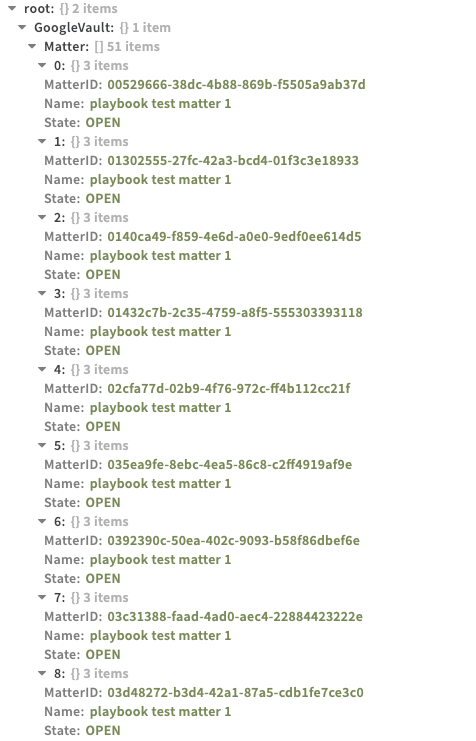Collapse item 6 disclosure triangle
Viewport: 476px width, 741px height.
42,521
